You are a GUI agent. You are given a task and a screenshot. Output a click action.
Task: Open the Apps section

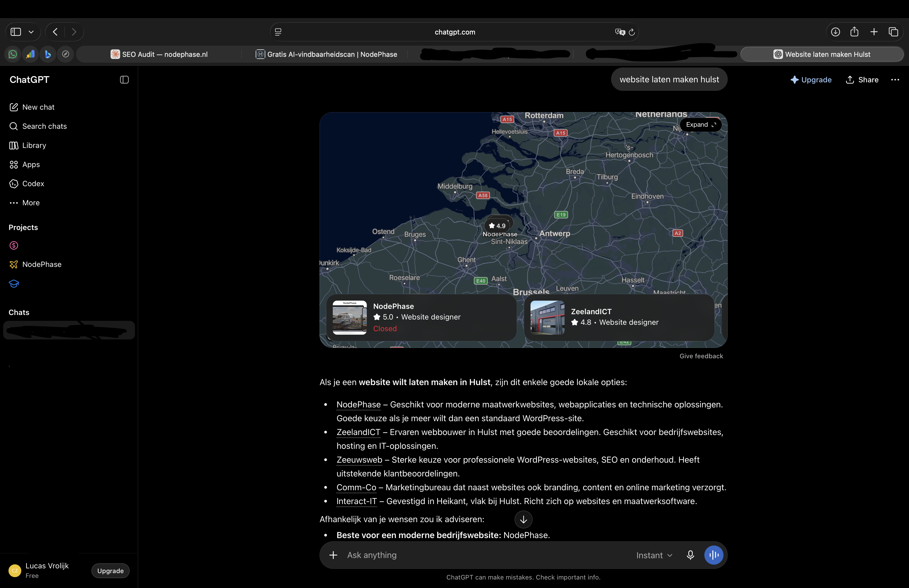pos(24,164)
